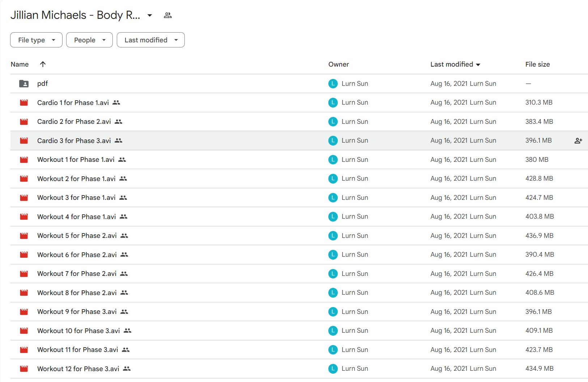Open the folder title dropdown arrow
588x382 pixels.
tap(150, 15)
